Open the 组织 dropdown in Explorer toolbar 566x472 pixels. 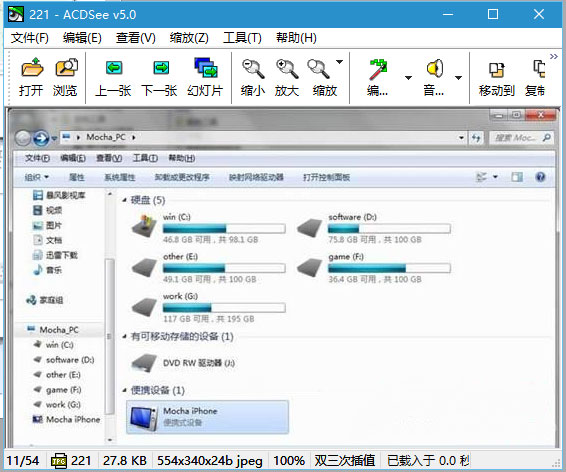click(x=36, y=177)
